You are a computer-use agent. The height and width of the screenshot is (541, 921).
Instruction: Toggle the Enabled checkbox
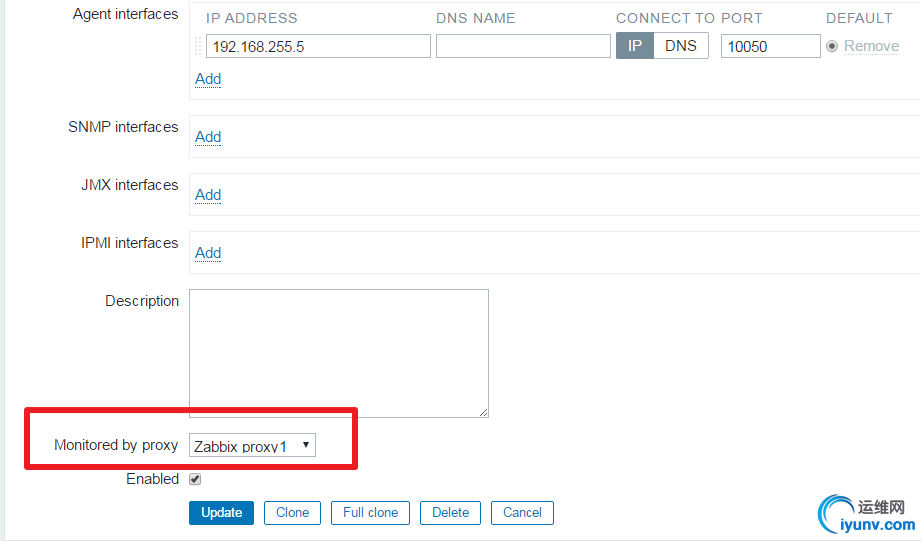[195, 479]
